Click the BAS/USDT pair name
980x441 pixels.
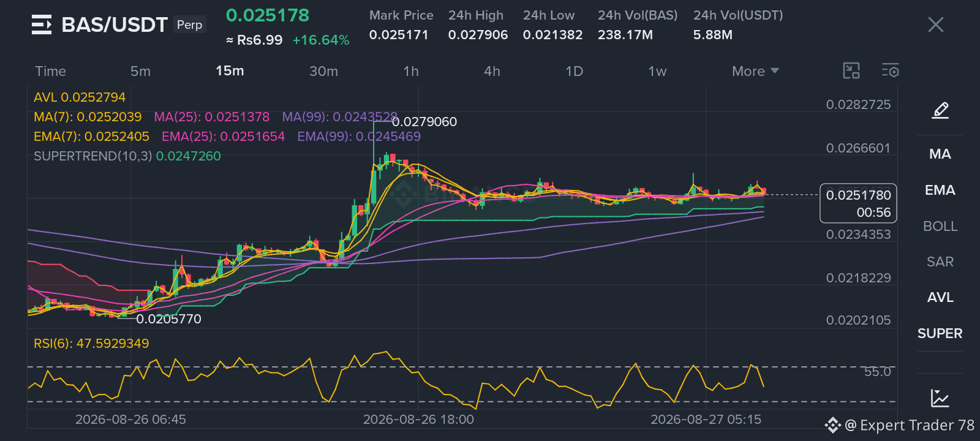(x=115, y=24)
